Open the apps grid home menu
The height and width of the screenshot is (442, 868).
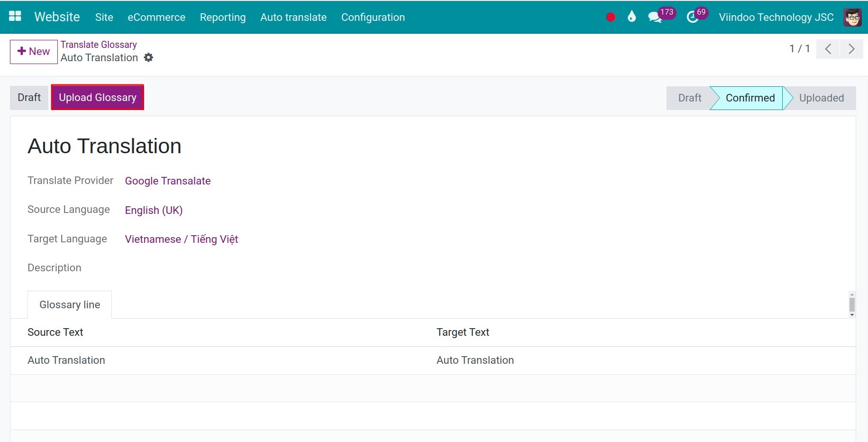[15, 17]
